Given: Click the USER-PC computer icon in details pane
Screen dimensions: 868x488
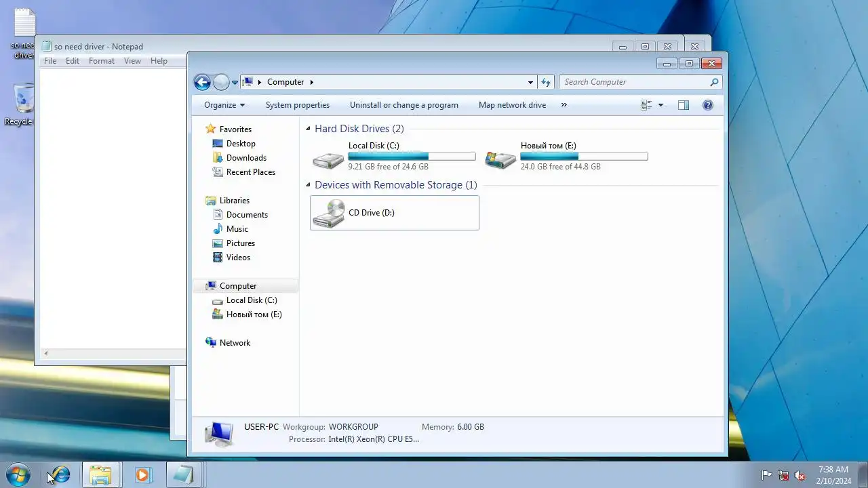Looking at the screenshot, I should point(219,434).
